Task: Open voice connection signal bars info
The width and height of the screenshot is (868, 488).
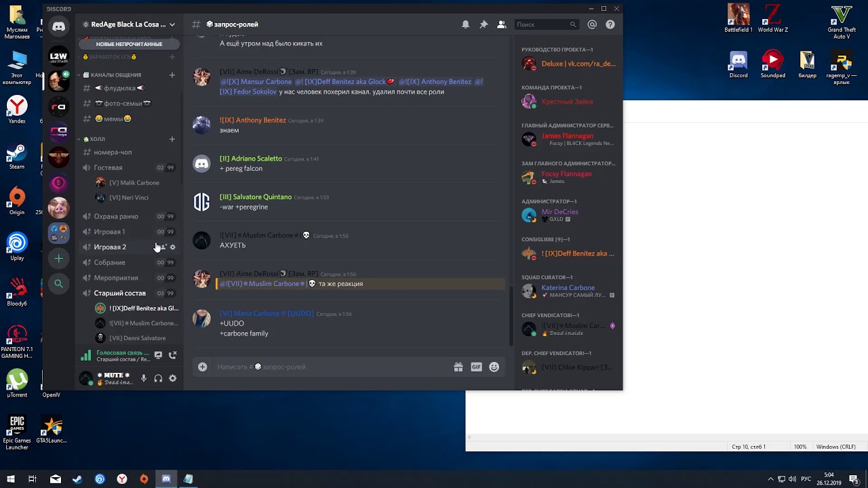Action: pos(86,355)
